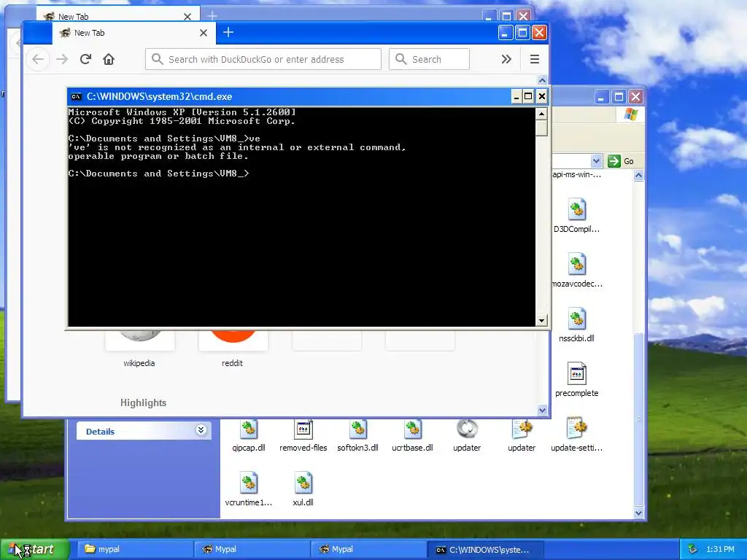Click the 1:31 PM taskbar clock
This screenshot has width=747, height=560.
[x=720, y=550]
